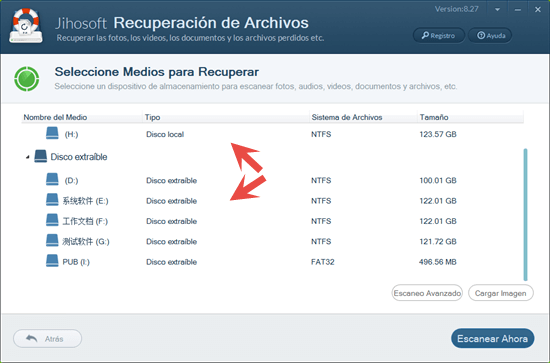Click the vertical scrollbar of the media list

(x=525, y=215)
